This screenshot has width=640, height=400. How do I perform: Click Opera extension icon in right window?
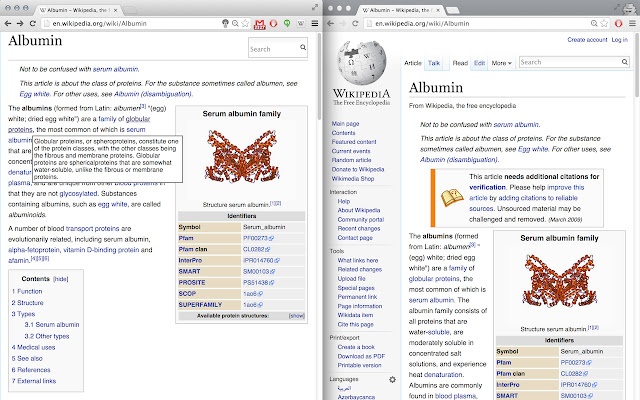tap(619, 24)
